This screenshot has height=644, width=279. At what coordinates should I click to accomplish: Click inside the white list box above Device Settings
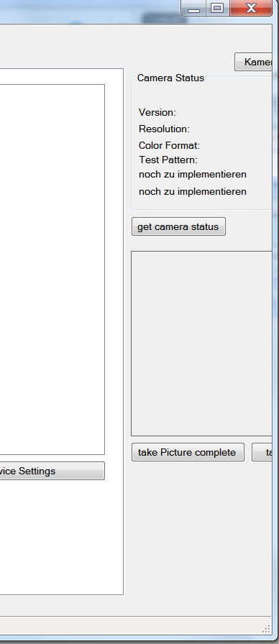click(x=52, y=270)
